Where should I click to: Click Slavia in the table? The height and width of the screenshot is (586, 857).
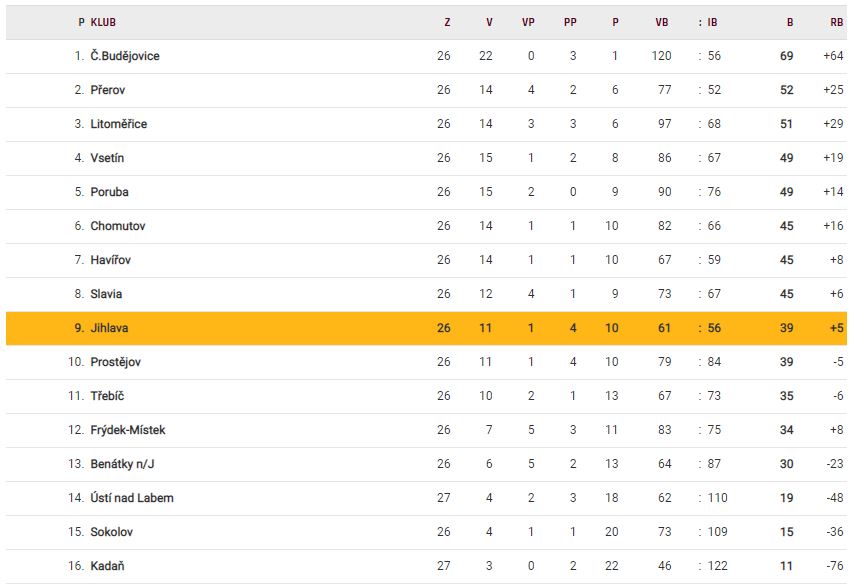(x=107, y=294)
